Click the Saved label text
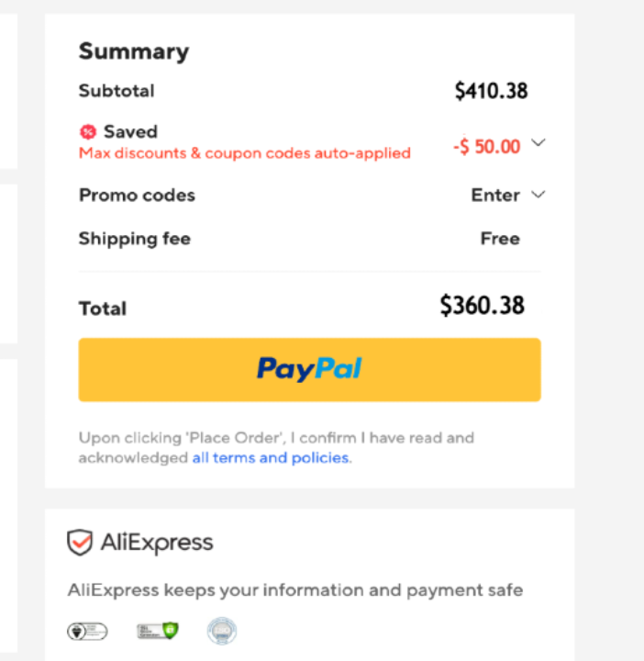This screenshot has height=661, width=644. pyautogui.click(x=130, y=132)
